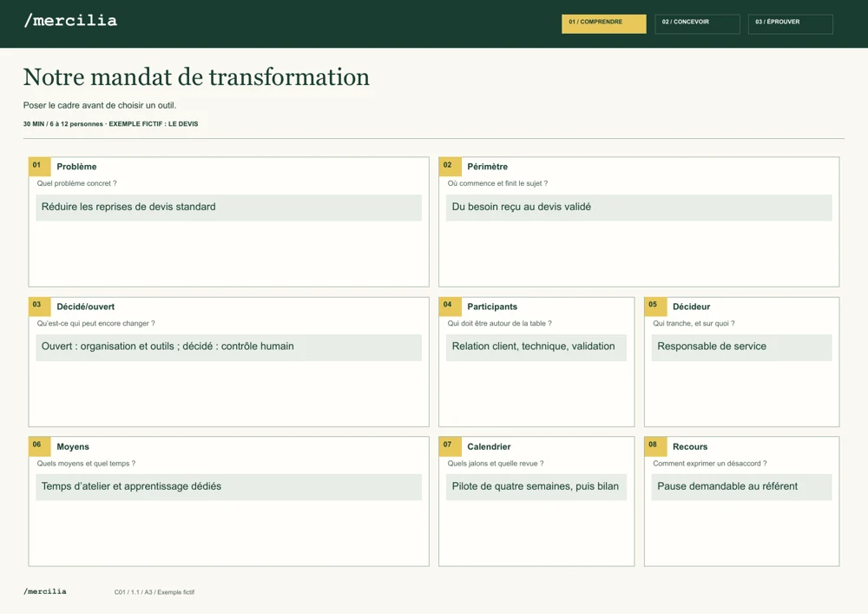Switch to the 03 / ÉPROUVER tab

coord(791,23)
